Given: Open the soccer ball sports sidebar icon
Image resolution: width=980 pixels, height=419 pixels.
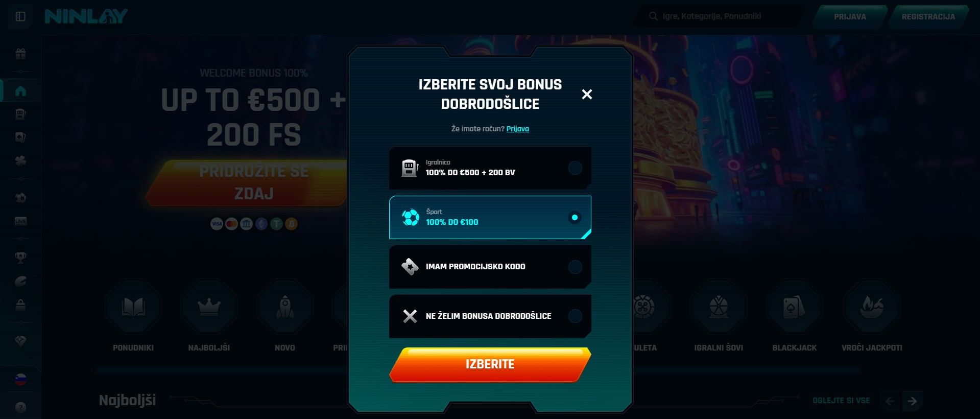Looking at the screenshot, I should 20,198.
